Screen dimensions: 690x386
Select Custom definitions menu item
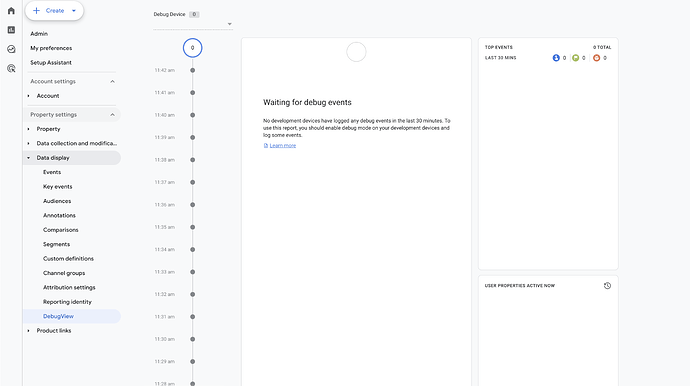(68, 259)
